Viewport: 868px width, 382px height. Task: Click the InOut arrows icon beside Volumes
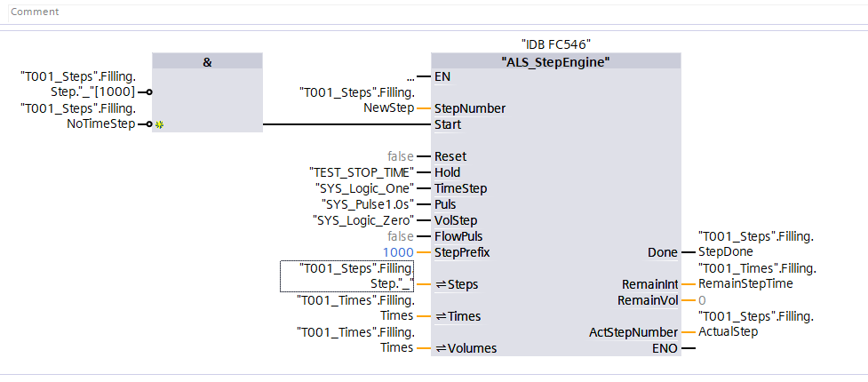(x=440, y=348)
